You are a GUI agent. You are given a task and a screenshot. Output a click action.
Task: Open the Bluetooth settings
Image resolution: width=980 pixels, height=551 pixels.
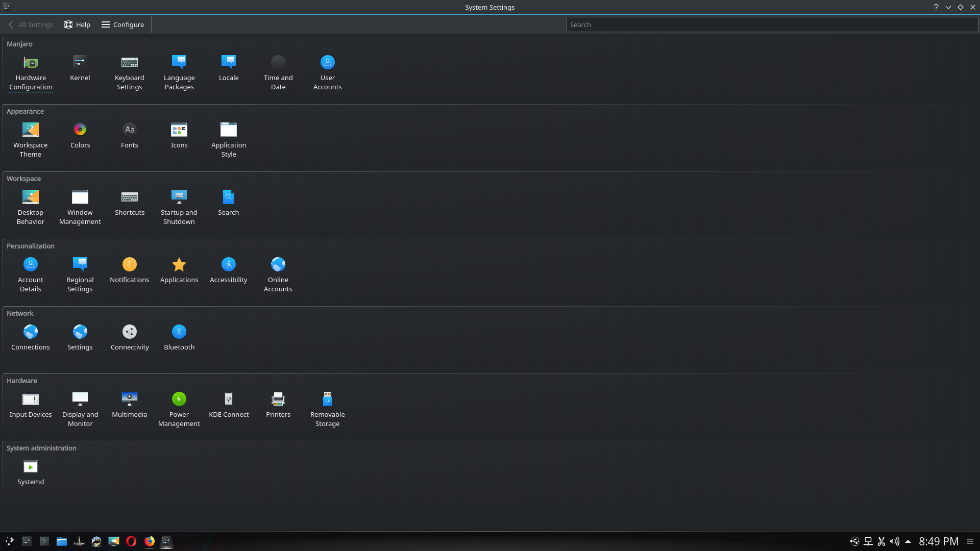179,337
